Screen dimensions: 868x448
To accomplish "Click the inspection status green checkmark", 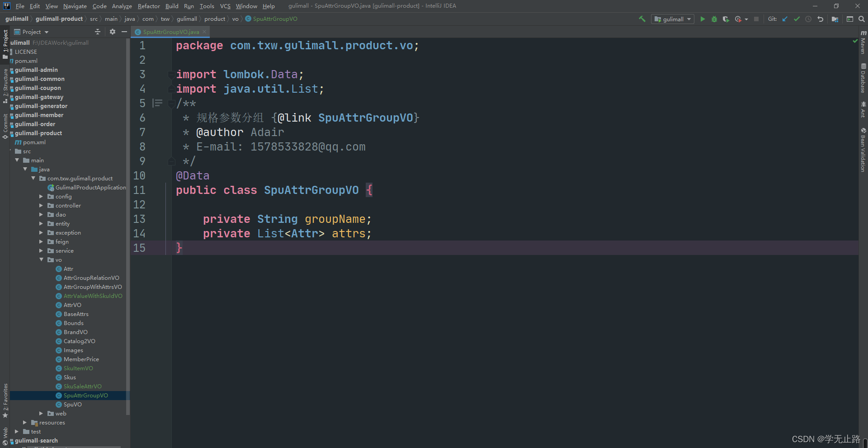I will point(855,41).
